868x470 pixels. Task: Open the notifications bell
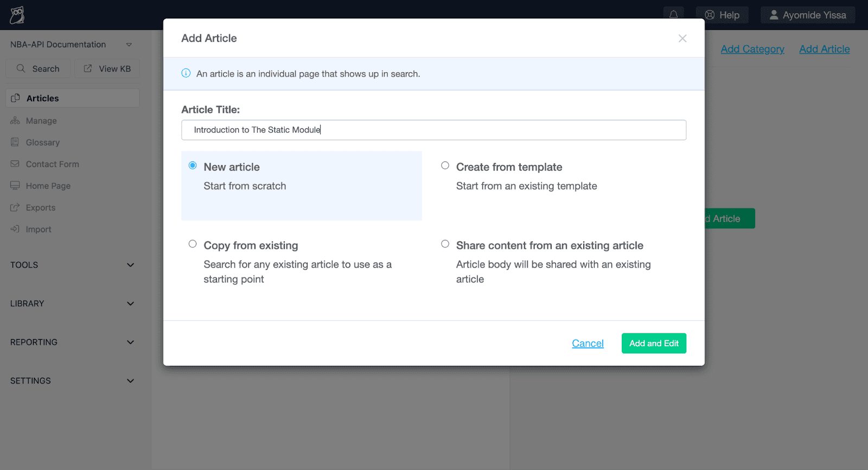pos(673,15)
